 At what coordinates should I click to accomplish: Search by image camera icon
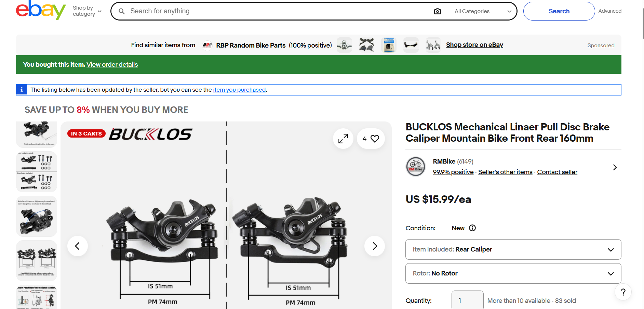click(437, 11)
